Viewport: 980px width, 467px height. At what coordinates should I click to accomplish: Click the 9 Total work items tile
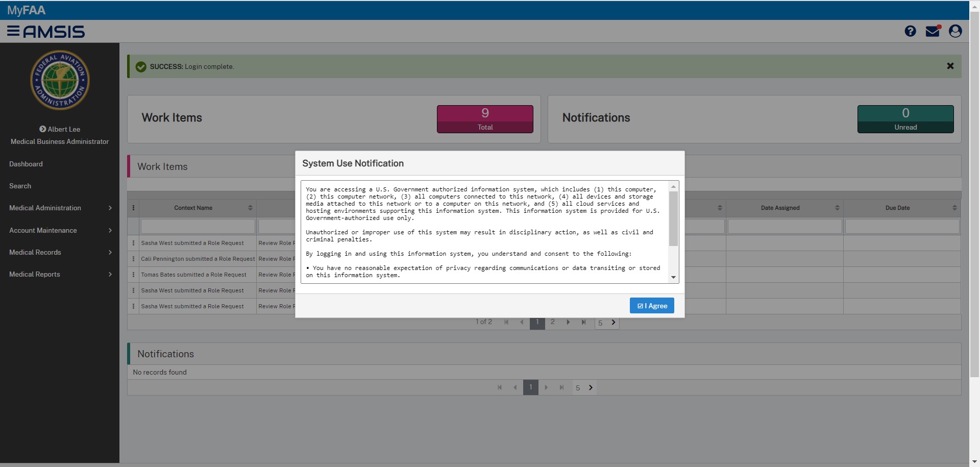pyautogui.click(x=485, y=119)
